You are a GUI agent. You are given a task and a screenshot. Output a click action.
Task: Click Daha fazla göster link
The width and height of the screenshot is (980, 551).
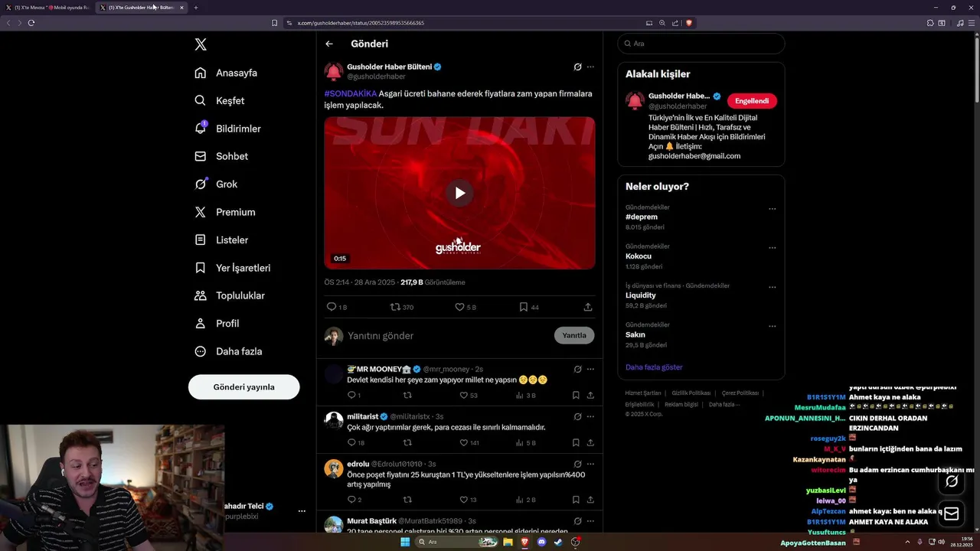[654, 367]
